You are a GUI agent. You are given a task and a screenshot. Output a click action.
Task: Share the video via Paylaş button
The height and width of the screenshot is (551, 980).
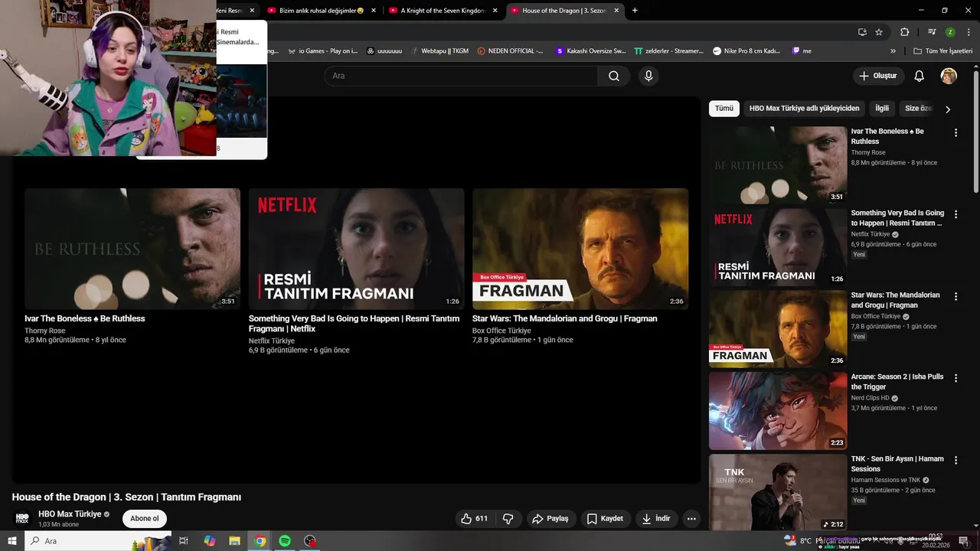pyautogui.click(x=550, y=518)
